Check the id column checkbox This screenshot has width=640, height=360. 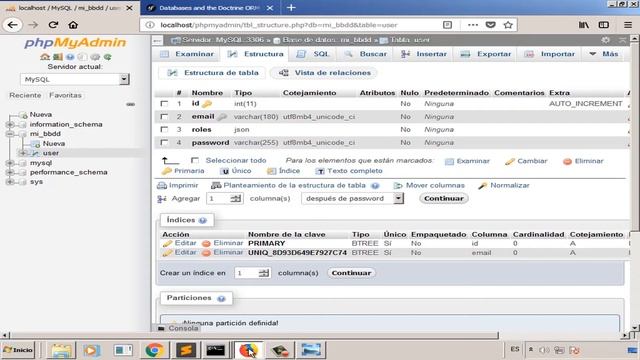point(164,104)
